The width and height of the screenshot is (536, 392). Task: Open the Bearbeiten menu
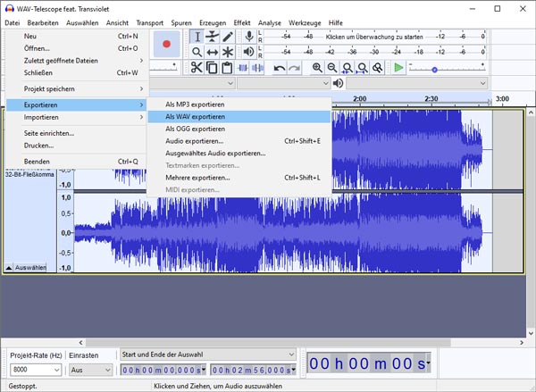(43, 23)
